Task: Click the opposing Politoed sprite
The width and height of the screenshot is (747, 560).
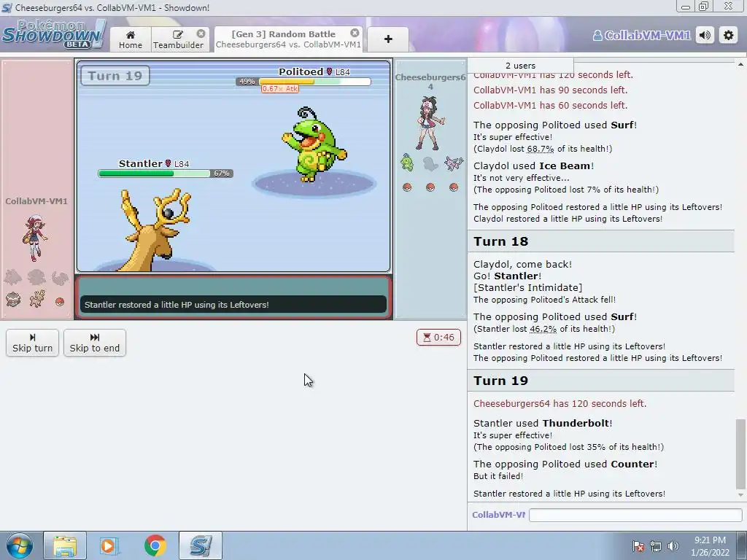Action: [314, 144]
